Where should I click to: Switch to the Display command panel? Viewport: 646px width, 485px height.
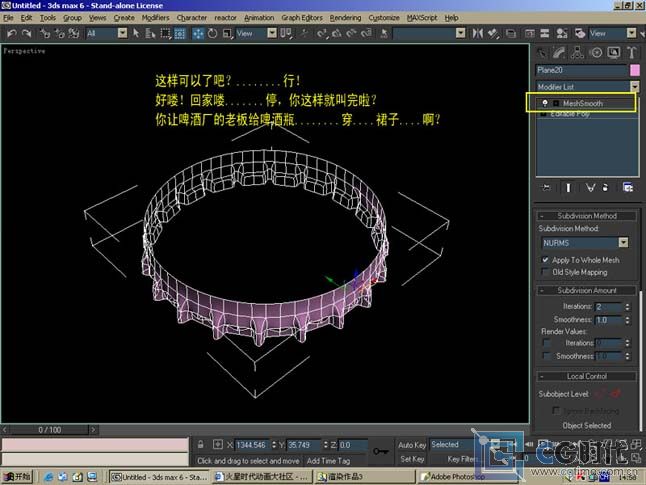614,53
